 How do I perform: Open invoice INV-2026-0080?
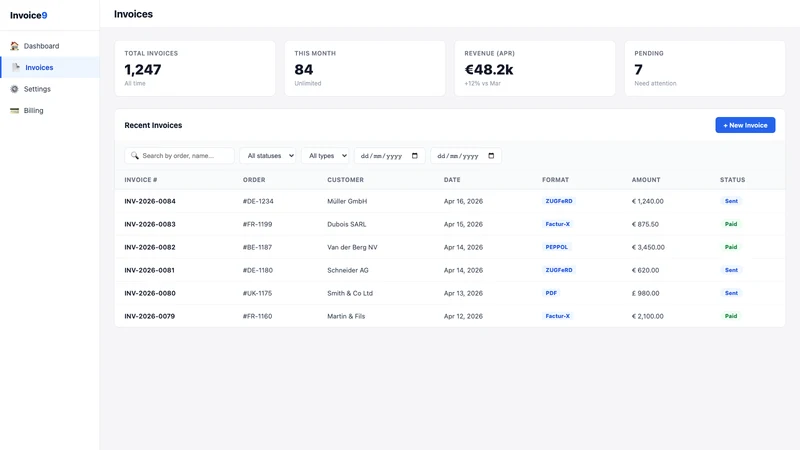(150, 293)
